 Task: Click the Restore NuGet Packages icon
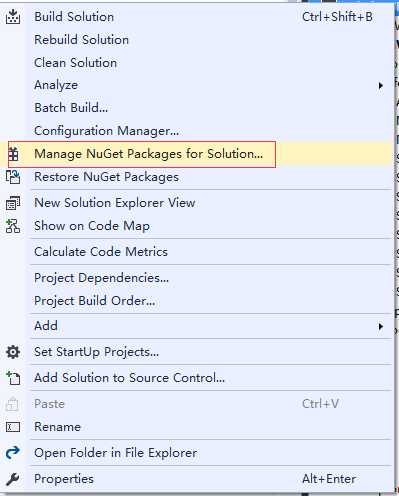click(13, 177)
